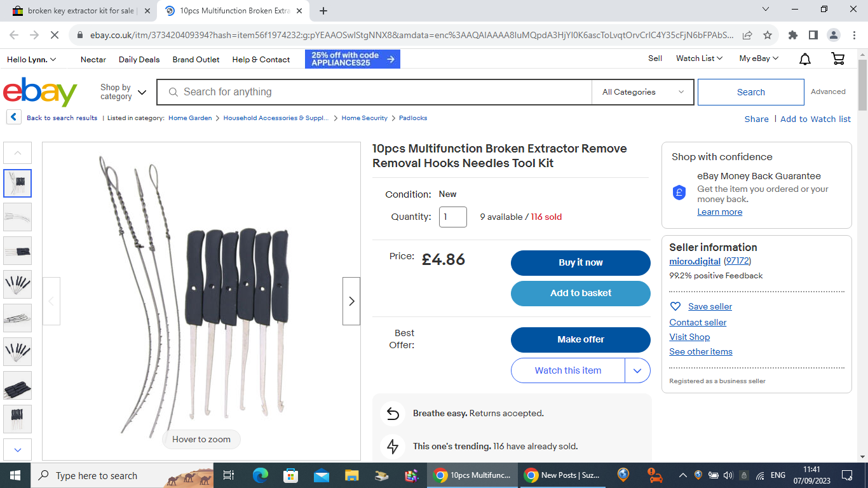The height and width of the screenshot is (488, 868).
Task: Click the heart icon to save seller
Action: pos(675,306)
